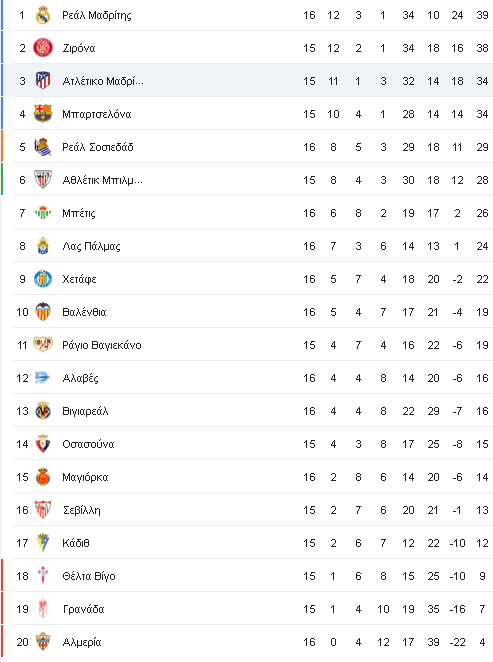Image resolution: width=493 pixels, height=662 pixels.
Task: Click the Μαγιόρκα team name
Action: 85,477
